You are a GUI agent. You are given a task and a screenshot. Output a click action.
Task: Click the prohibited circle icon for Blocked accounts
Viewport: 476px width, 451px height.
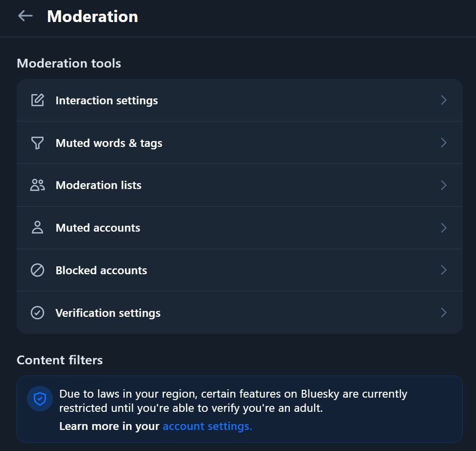coord(38,270)
